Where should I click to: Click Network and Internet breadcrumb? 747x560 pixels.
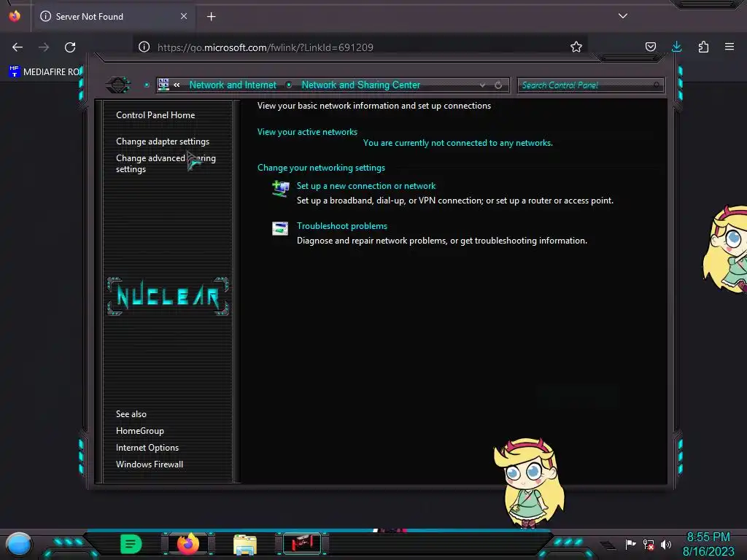click(233, 85)
